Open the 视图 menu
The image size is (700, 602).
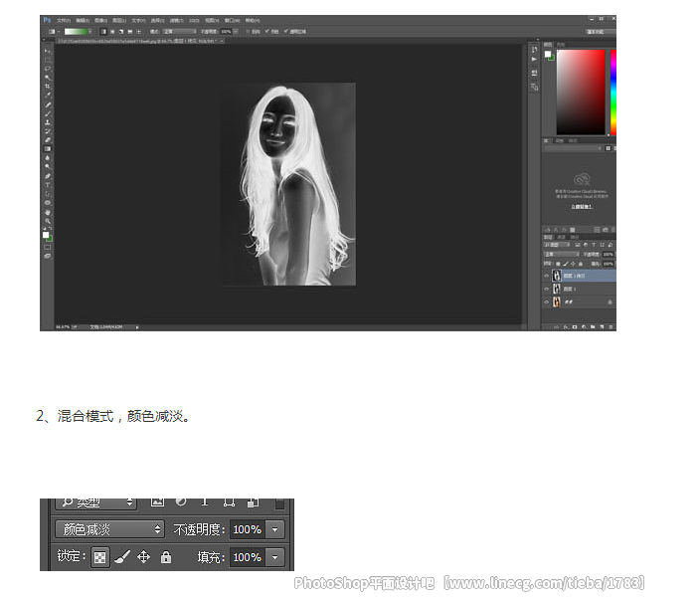pyautogui.click(x=212, y=21)
